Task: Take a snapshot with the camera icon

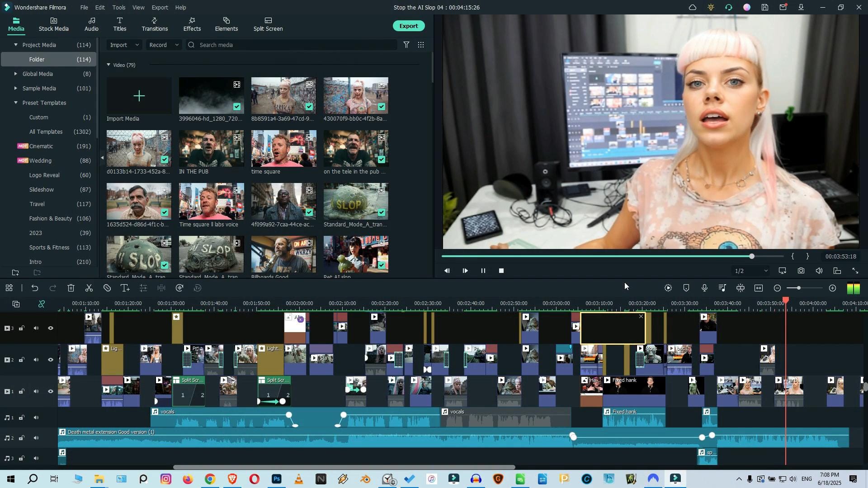Action: coord(801,271)
